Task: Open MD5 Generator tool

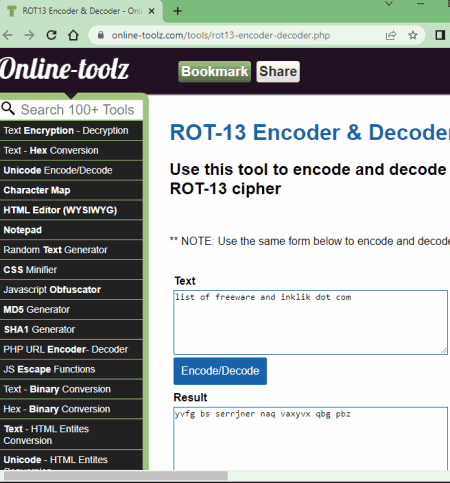Action: [x=71, y=310]
